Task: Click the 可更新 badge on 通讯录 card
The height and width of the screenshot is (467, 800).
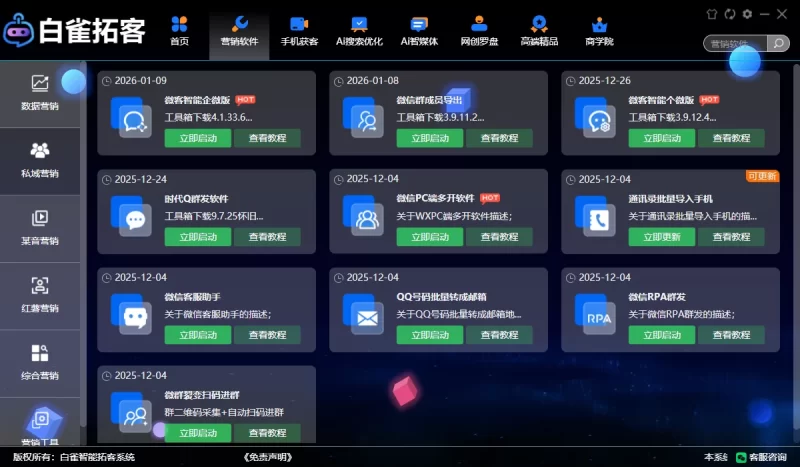Action: tap(762, 176)
